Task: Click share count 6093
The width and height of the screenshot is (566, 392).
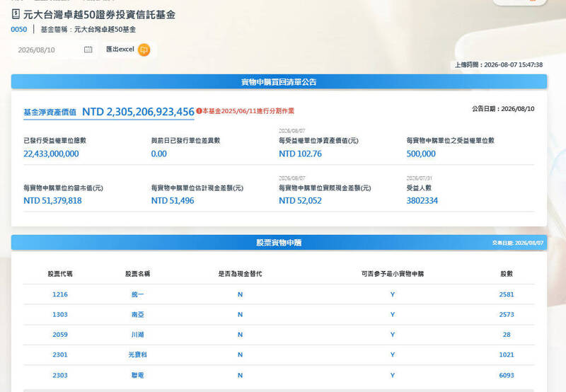Action: pyautogui.click(x=507, y=376)
